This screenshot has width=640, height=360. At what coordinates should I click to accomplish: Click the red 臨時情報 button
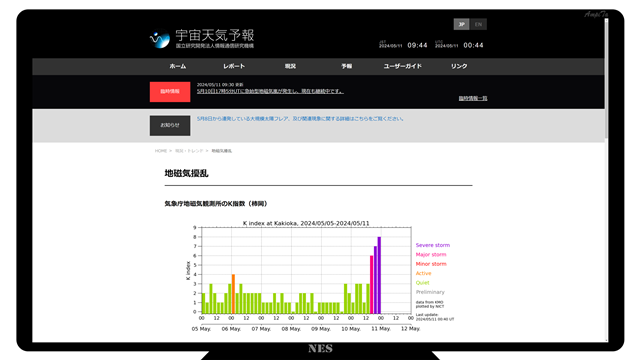pyautogui.click(x=170, y=91)
